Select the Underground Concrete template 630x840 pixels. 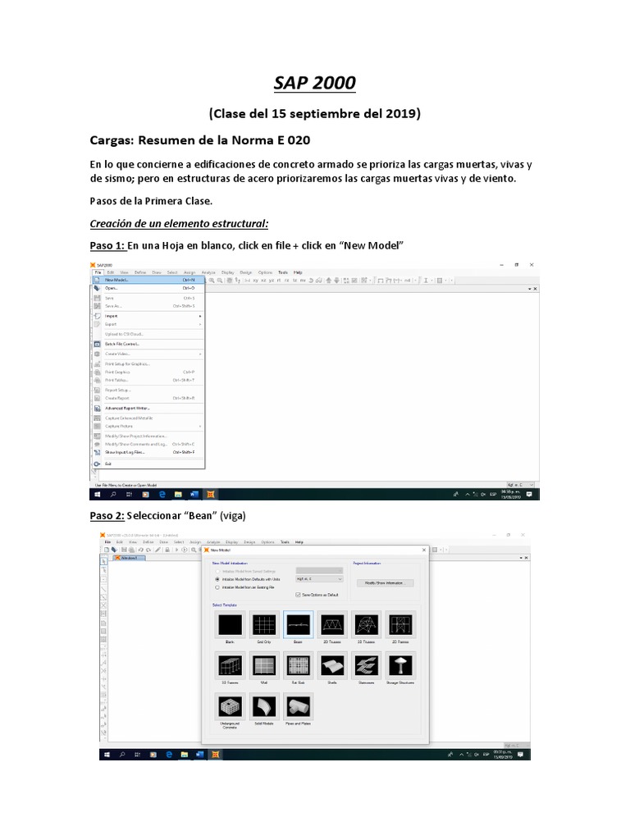[230, 706]
